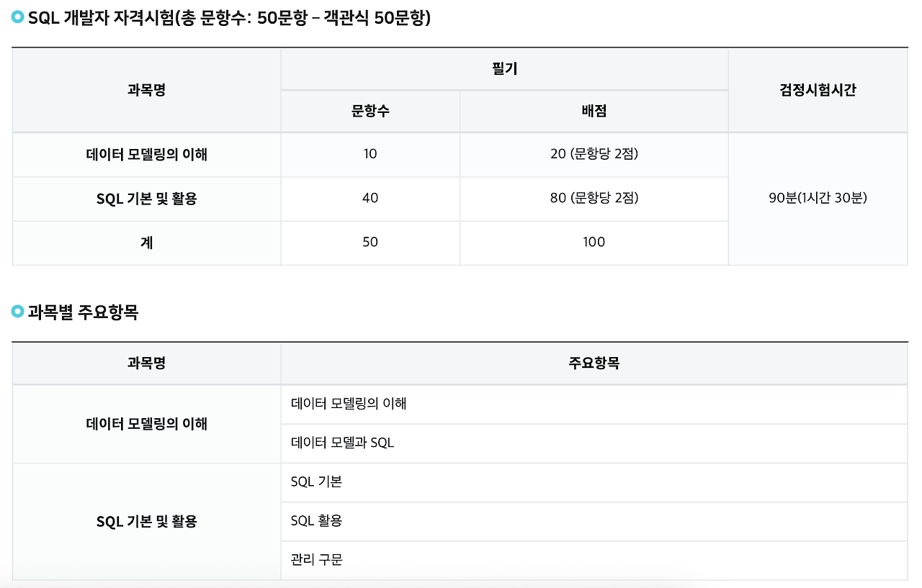
Task: Click the 계 total row label
Action: pos(146,243)
